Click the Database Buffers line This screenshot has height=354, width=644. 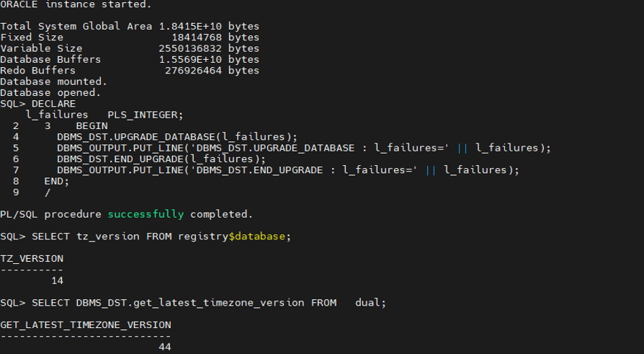coord(130,60)
